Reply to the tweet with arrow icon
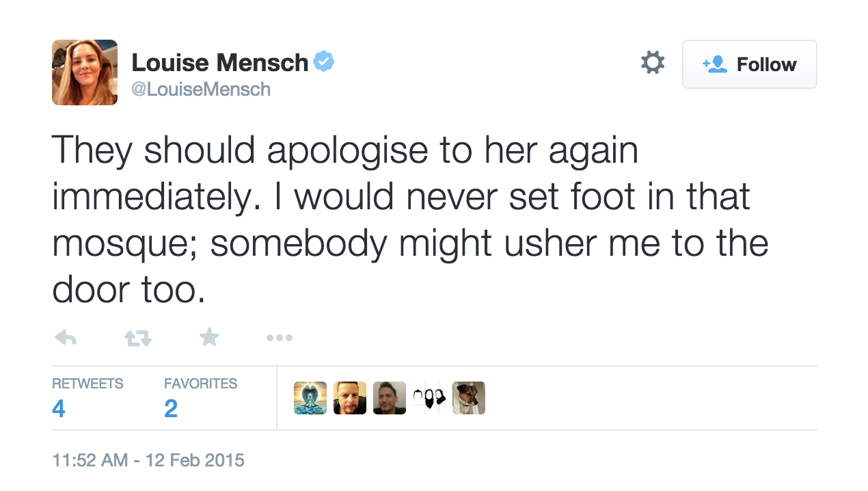 click(66, 337)
